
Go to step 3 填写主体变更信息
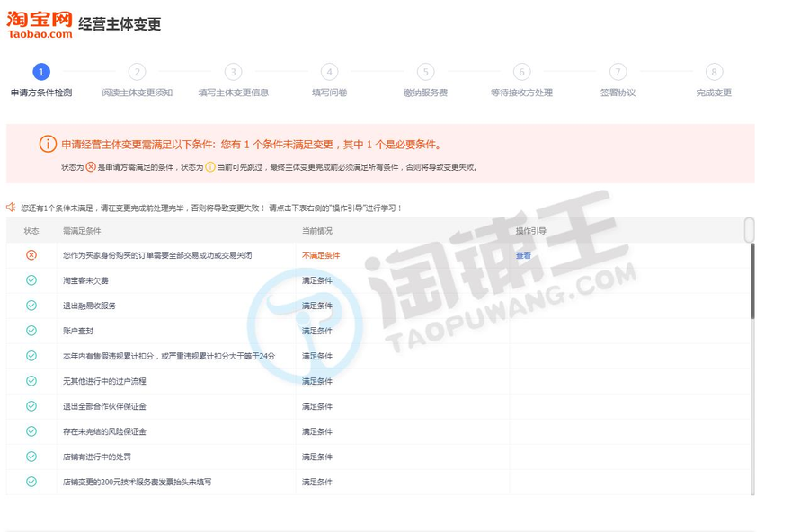coord(233,73)
